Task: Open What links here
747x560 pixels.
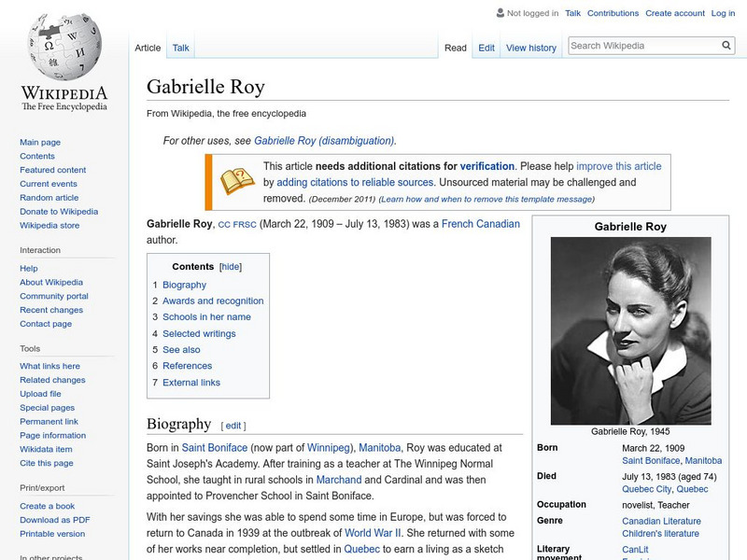Action: (50, 366)
